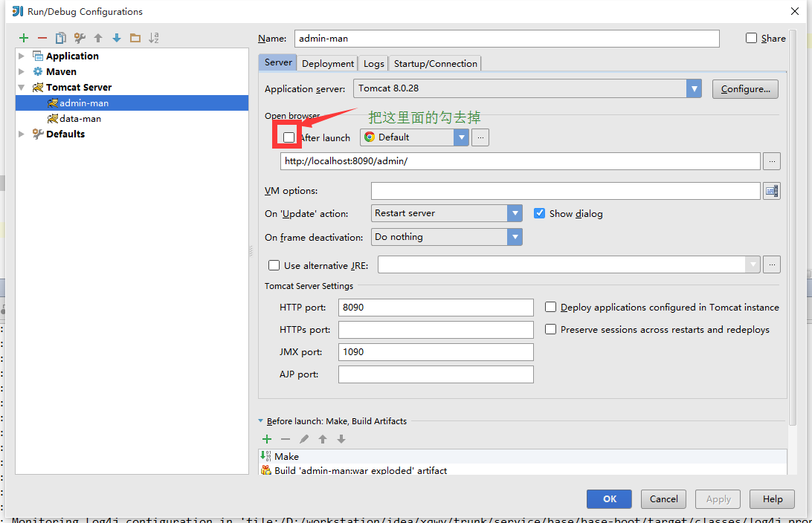Click the localhost URL field
Screen dimensions: 812x523
click(x=521, y=161)
